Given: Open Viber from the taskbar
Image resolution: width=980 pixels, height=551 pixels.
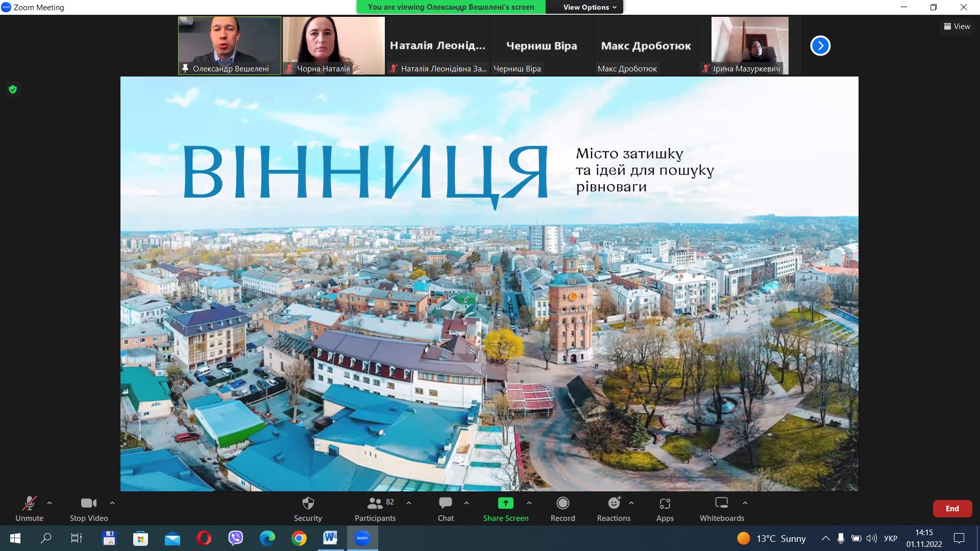Looking at the screenshot, I should (235, 538).
